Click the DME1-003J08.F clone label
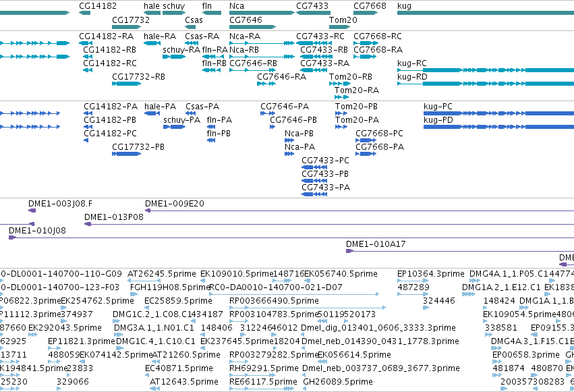 pyautogui.click(x=61, y=204)
